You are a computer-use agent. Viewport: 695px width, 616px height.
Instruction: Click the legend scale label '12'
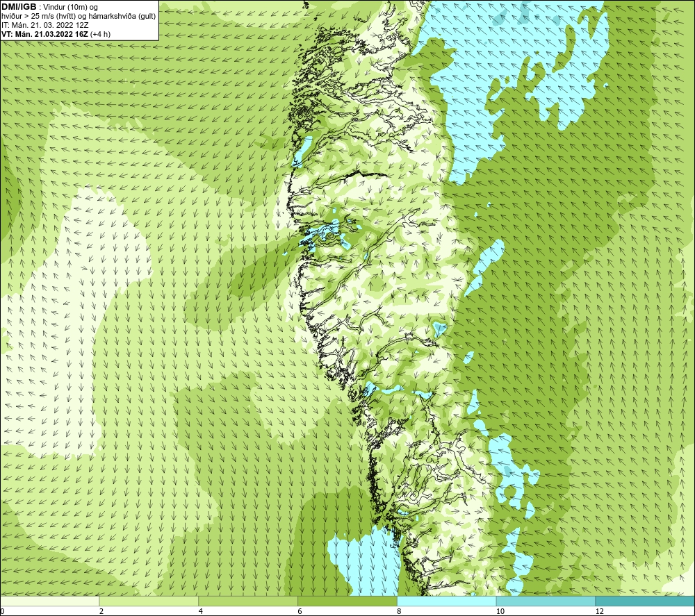pos(600,611)
